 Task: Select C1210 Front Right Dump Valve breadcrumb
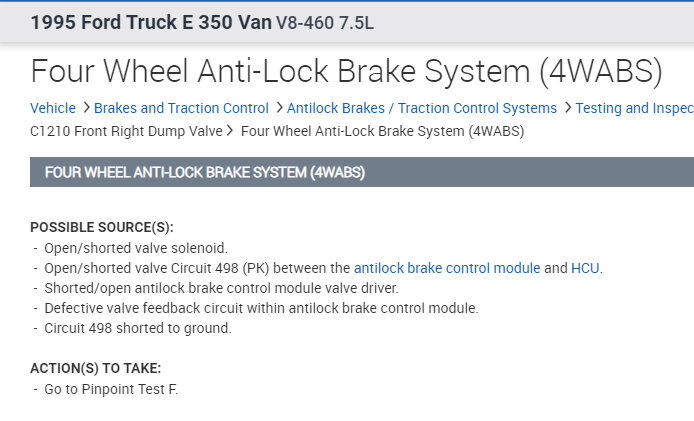(x=127, y=131)
